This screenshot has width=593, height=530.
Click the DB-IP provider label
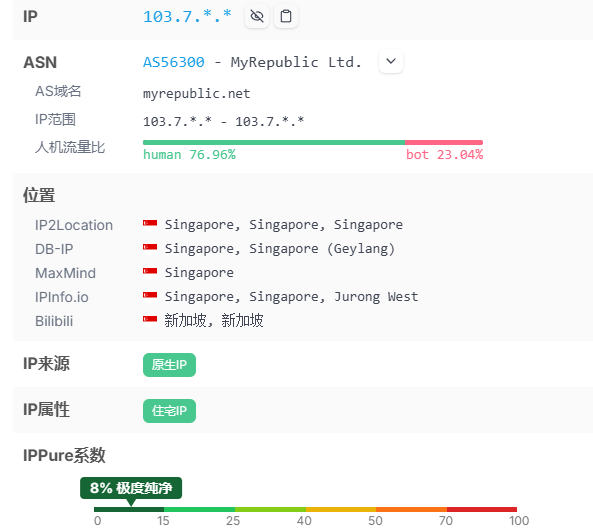pos(54,249)
